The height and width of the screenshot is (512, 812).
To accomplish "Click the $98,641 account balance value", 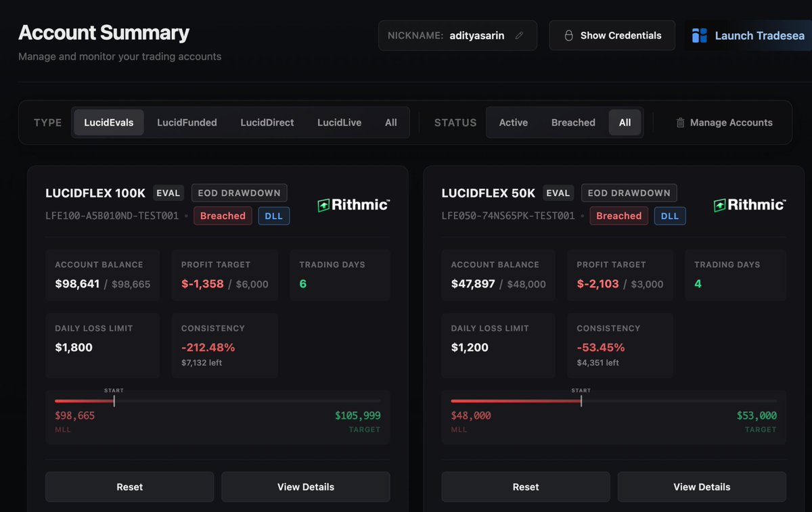I will point(77,284).
